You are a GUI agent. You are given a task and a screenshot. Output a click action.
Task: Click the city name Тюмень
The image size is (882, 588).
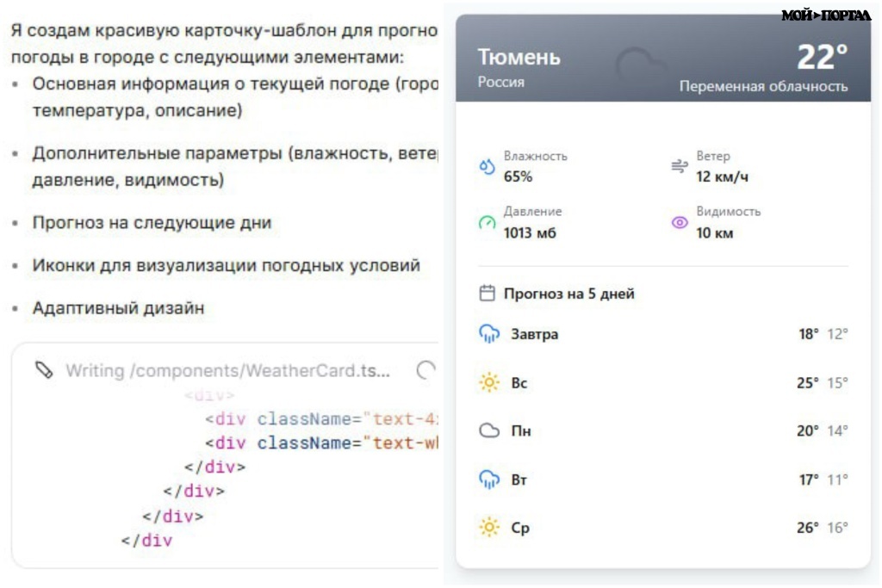point(520,58)
